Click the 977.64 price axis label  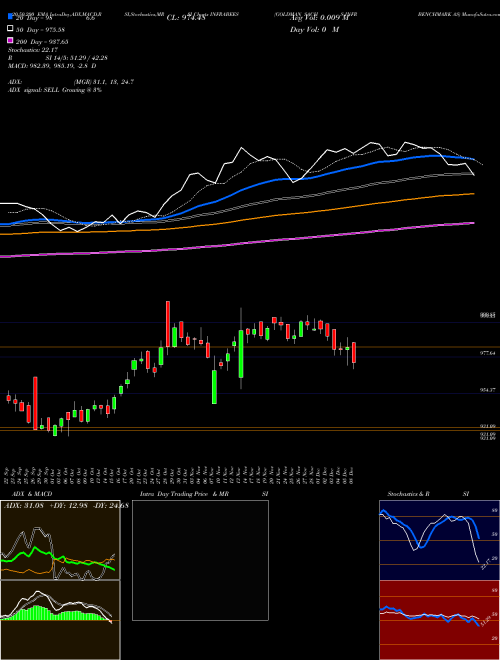488,353
